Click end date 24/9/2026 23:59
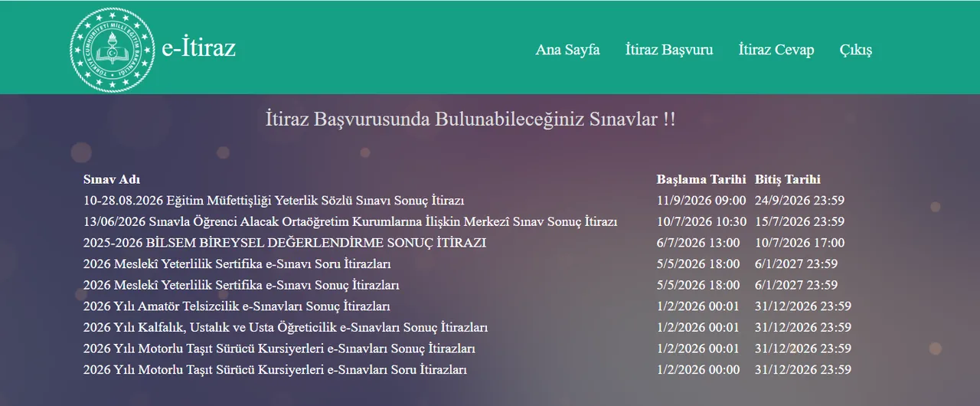980x406 pixels. 799,201
